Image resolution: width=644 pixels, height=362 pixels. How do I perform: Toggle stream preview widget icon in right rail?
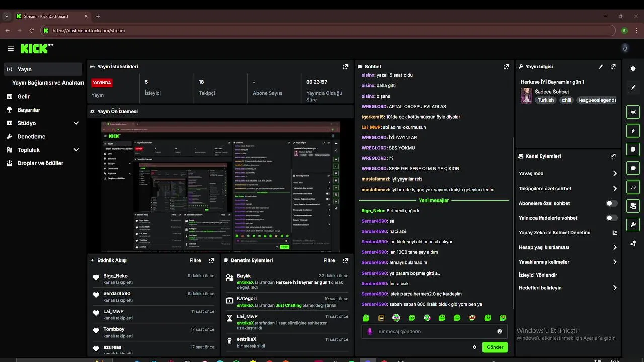633,112
